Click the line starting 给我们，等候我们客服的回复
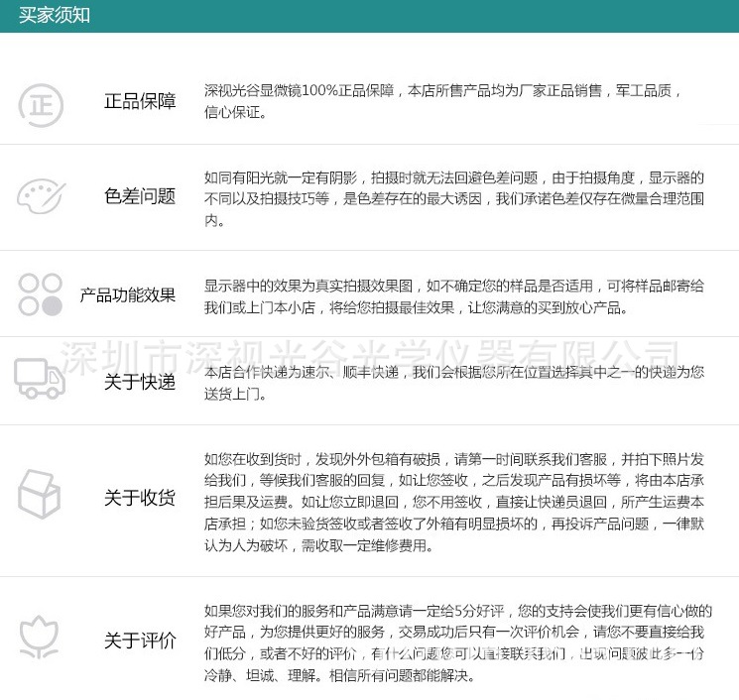The width and height of the screenshot is (739, 700). tap(454, 480)
